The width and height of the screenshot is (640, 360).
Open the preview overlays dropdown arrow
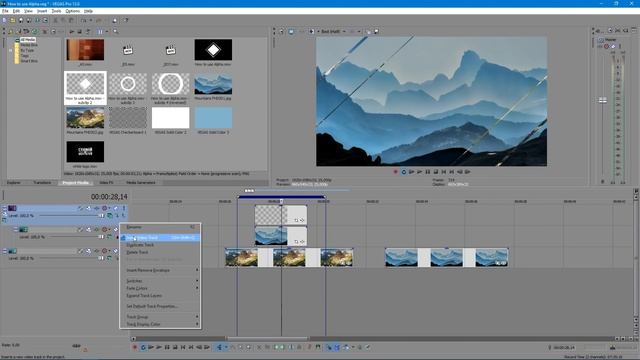(359, 31)
